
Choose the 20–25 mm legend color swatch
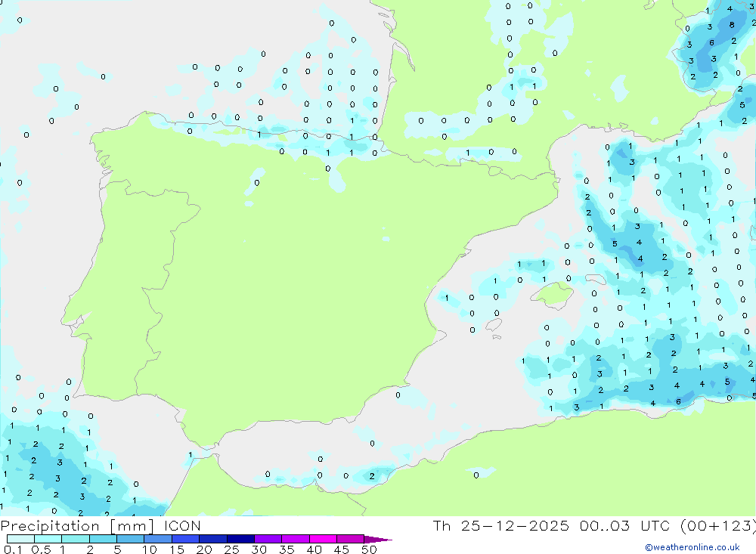tap(213, 539)
